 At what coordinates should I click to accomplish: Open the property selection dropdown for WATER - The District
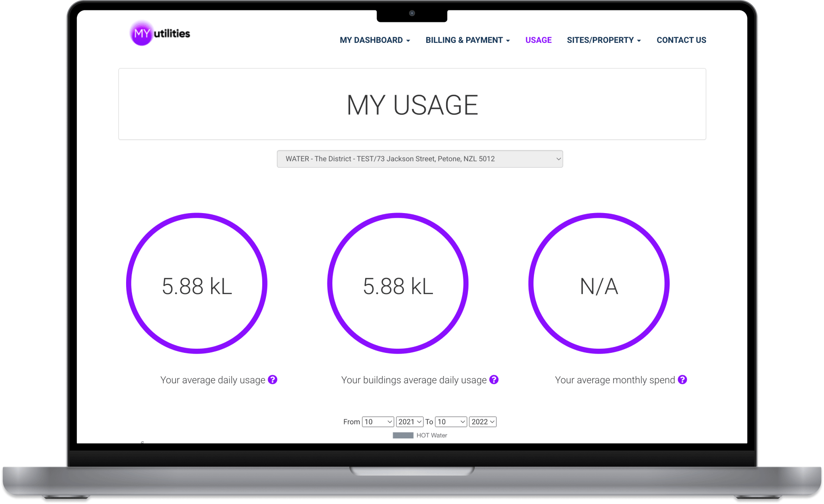point(419,159)
